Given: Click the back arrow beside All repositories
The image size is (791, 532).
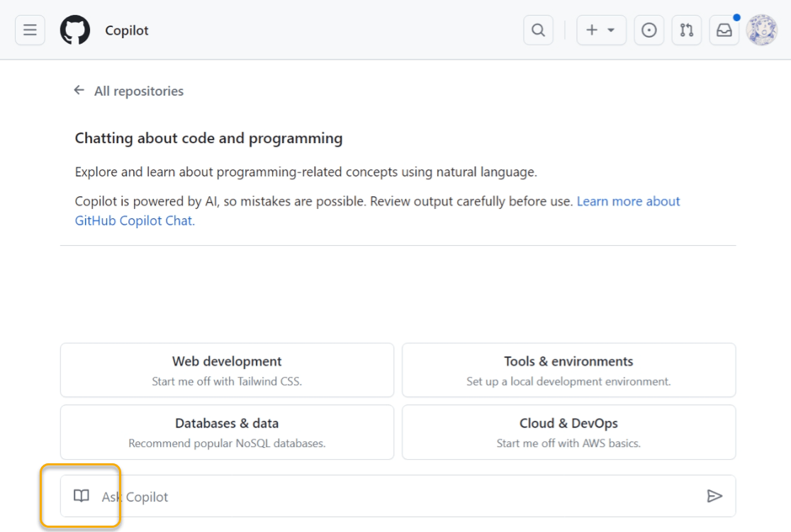Looking at the screenshot, I should [x=79, y=90].
